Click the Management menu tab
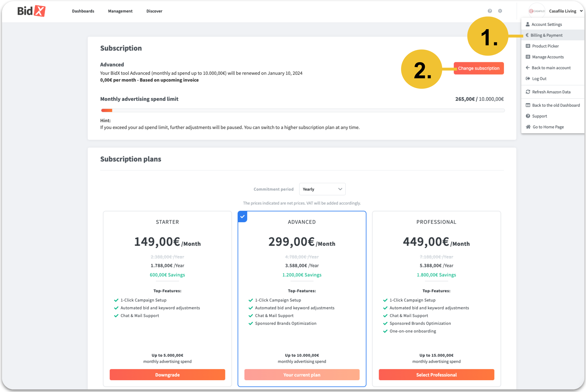The height and width of the screenshot is (392, 586). [120, 11]
